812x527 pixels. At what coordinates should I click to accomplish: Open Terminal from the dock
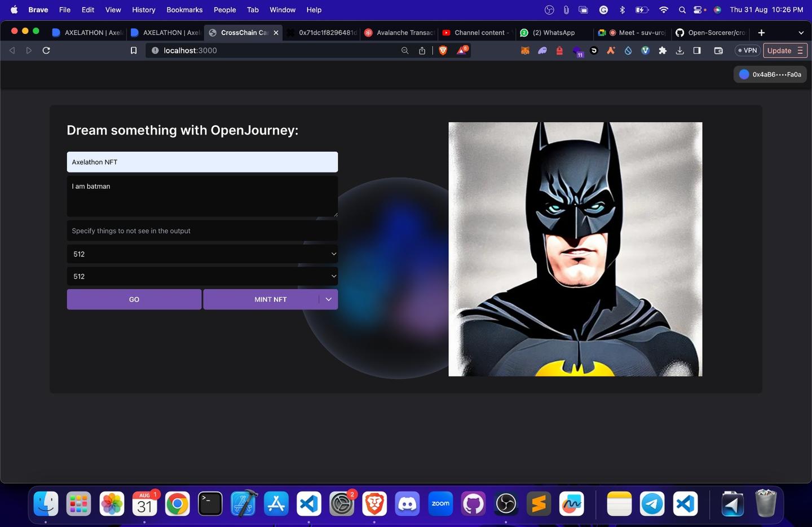(210, 503)
